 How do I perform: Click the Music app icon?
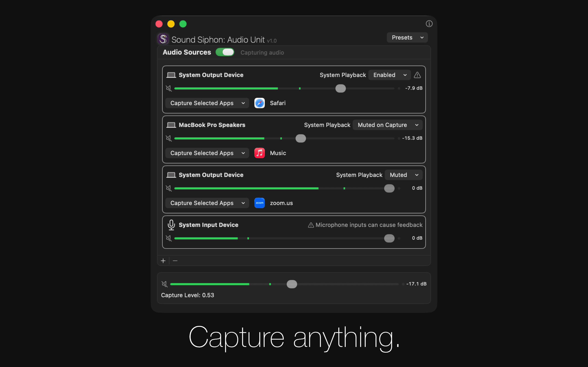259,153
